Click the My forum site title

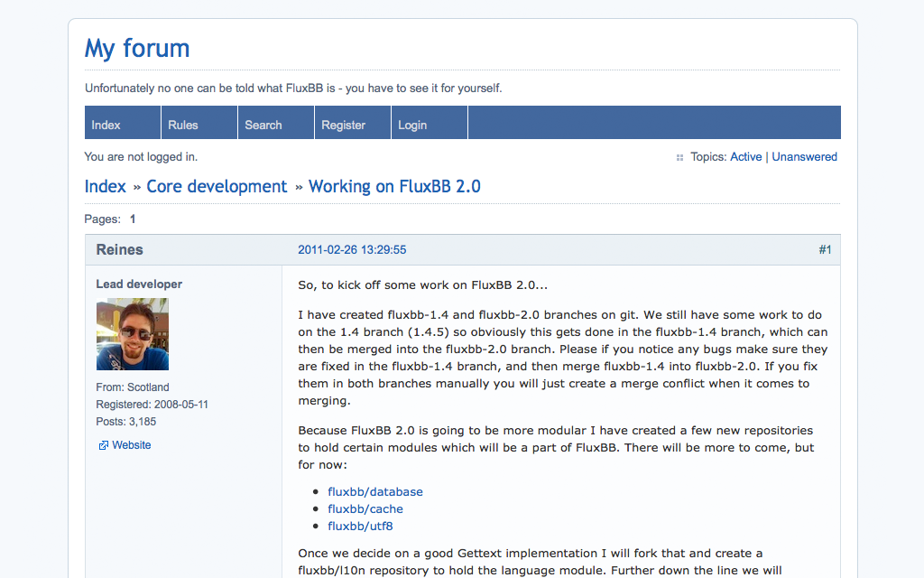tap(137, 48)
